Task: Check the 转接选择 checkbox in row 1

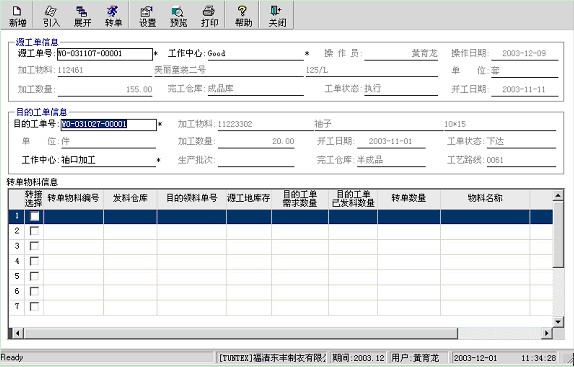Action: click(34, 216)
